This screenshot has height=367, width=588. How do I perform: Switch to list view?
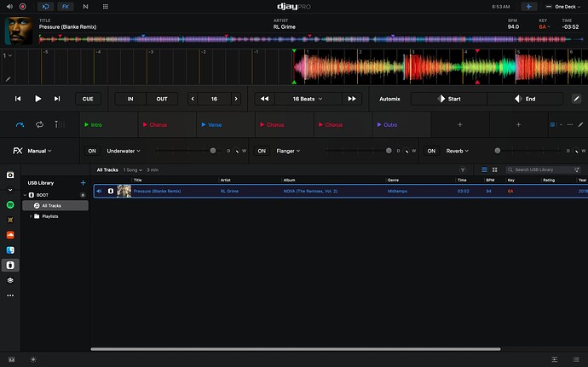(x=484, y=169)
